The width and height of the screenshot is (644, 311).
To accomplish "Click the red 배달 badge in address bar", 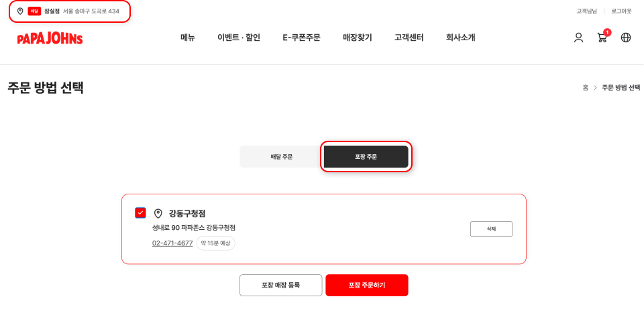I will click(x=34, y=11).
